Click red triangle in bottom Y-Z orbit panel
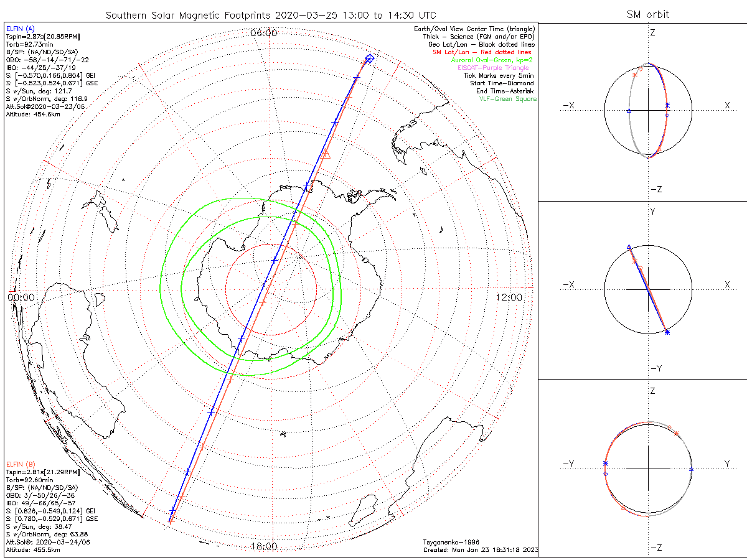Image resolution: width=747 pixels, height=560 pixels. coord(623,508)
